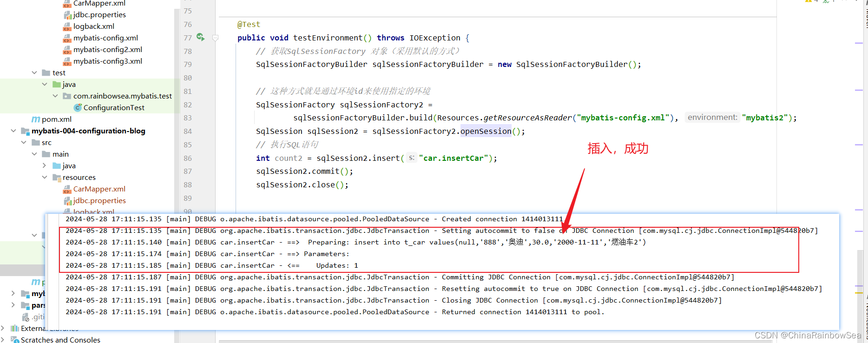
Task: Click the ConfigurationTest class icon
Action: click(x=78, y=108)
